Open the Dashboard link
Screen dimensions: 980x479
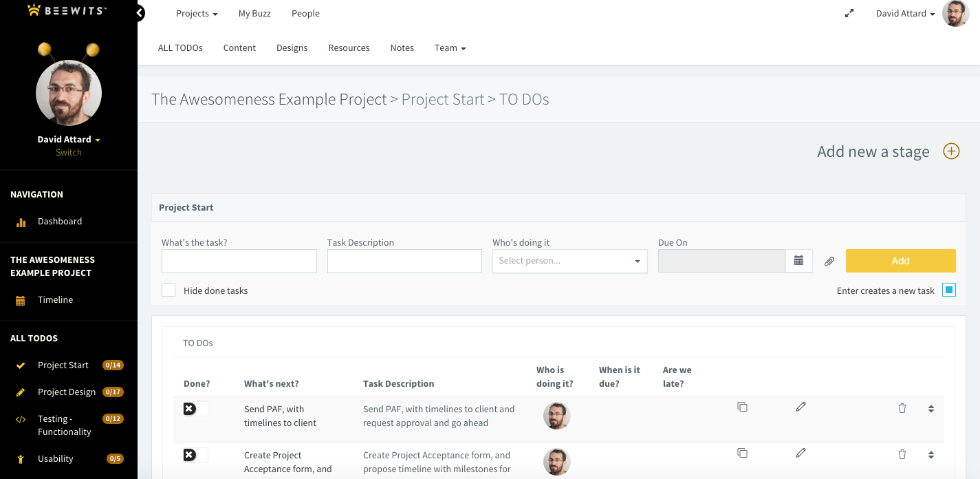(x=60, y=222)
